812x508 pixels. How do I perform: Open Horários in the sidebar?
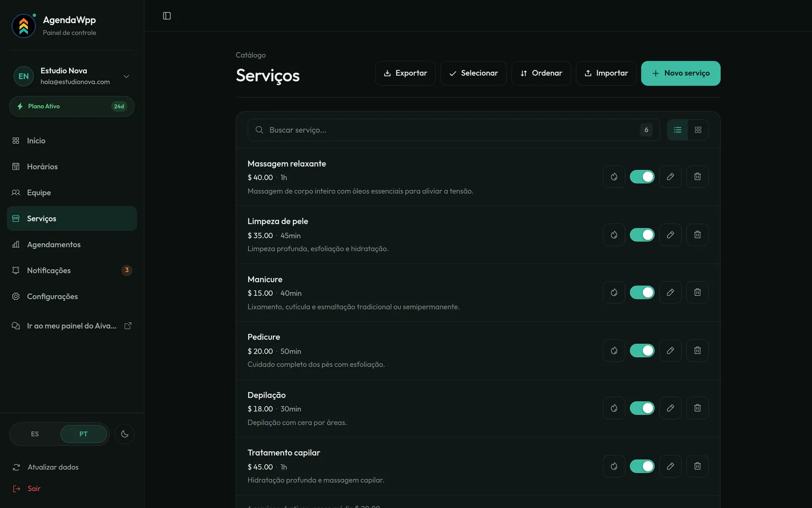tap(72, 167)
